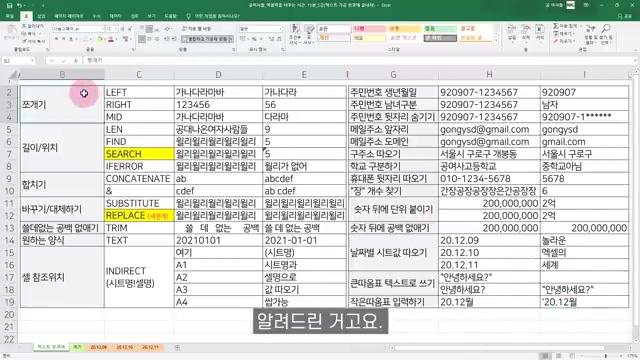Collapse the ribbon with the caret arrow
Viewport: 640px width, 360px height.
click(635, 50)
